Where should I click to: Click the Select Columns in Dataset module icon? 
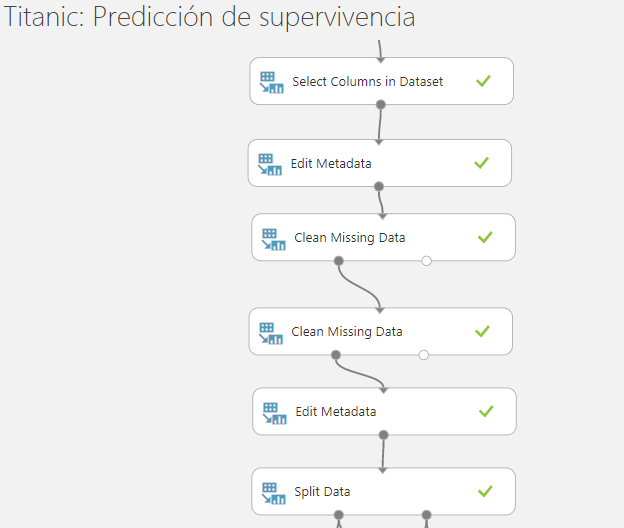pyautogui.click(x=271, y=82)
